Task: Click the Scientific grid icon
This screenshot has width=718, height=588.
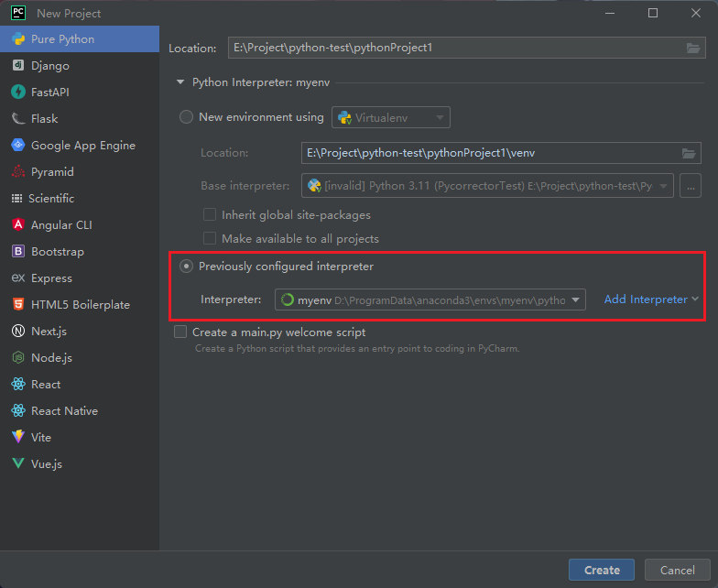Action: [x=16, y=198]
